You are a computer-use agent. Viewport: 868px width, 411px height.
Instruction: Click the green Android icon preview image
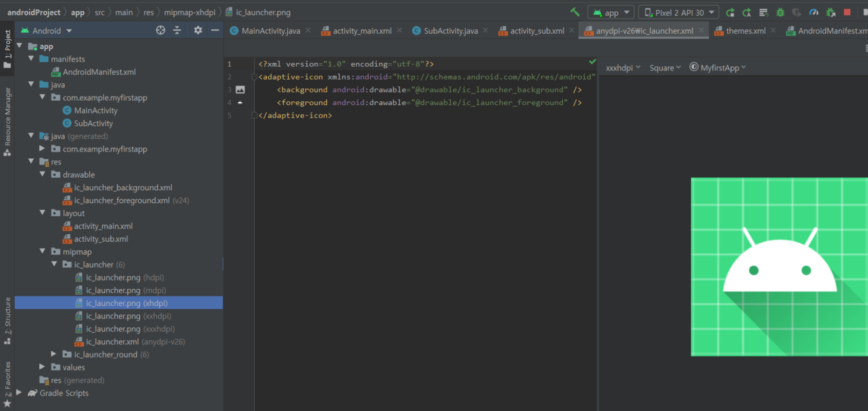tap(779, 267)
